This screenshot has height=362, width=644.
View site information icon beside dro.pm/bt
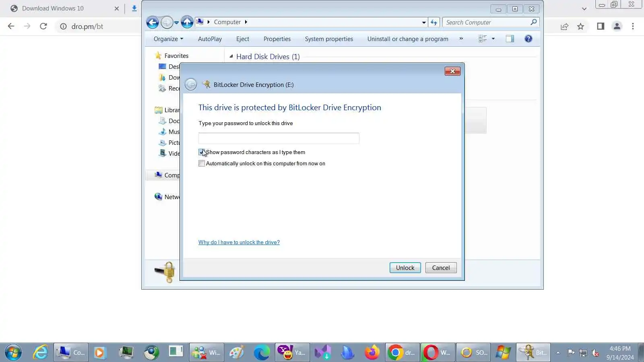click(63, 27)
